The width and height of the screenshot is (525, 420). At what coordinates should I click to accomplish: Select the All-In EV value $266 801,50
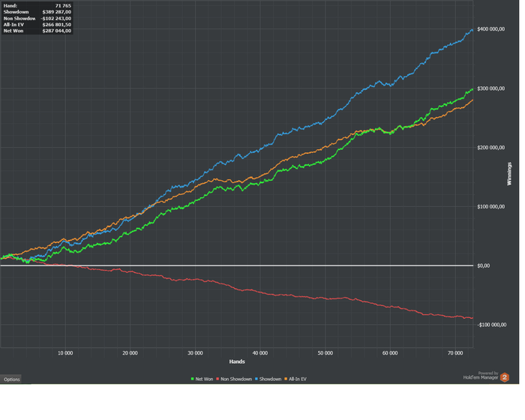click(57, 25)
